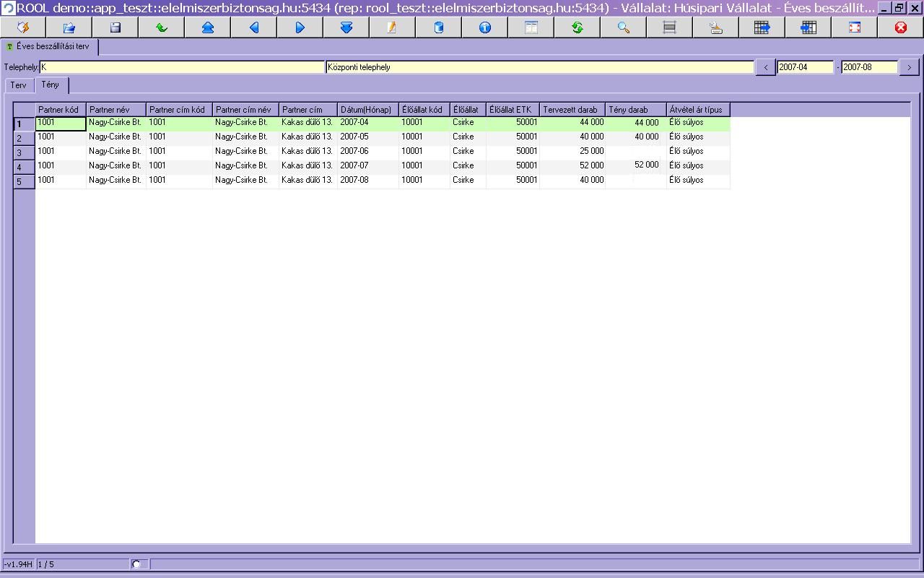
Task: Select row header number 3
Action: coord(25,152)
